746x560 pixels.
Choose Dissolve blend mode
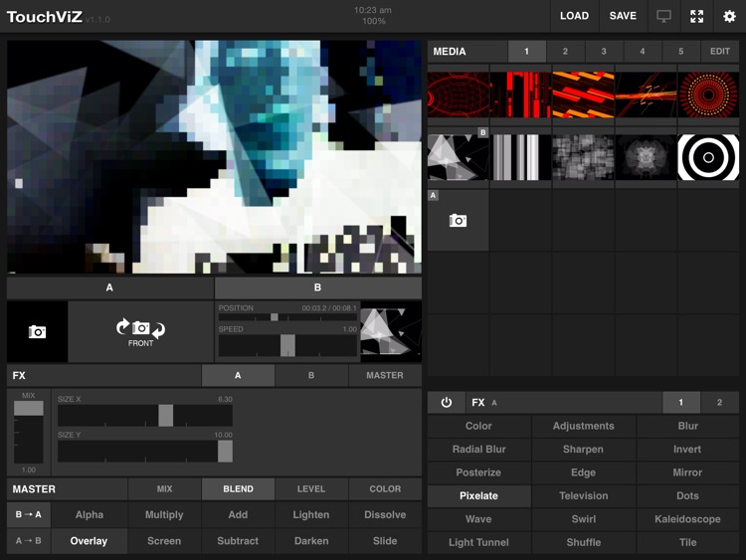tap(385, 515)
